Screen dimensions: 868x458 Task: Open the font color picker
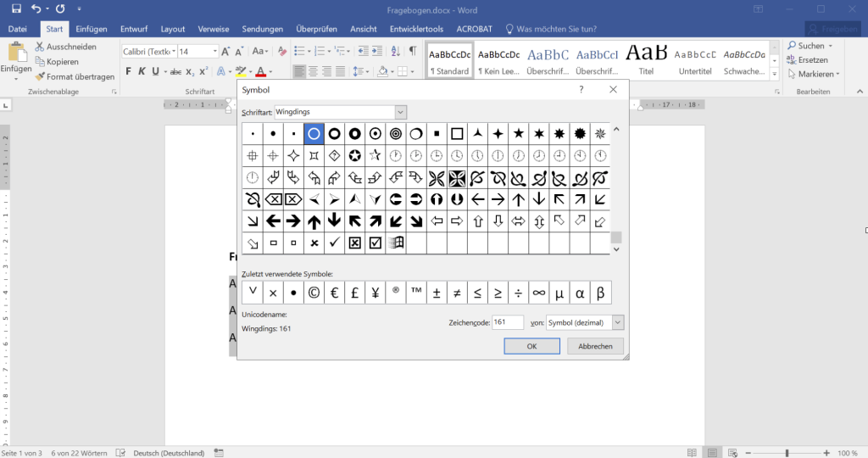(270, 71)
